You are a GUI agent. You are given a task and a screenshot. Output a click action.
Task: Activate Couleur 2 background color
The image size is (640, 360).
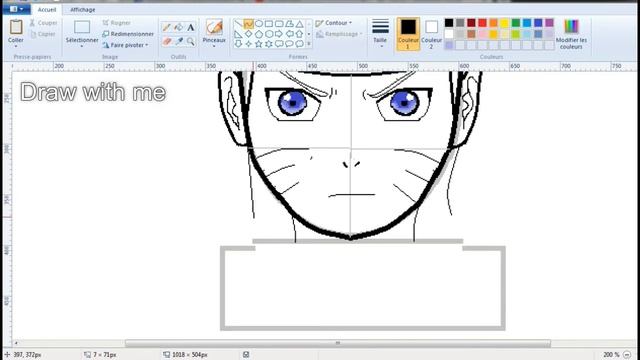[x=431, y=34]
